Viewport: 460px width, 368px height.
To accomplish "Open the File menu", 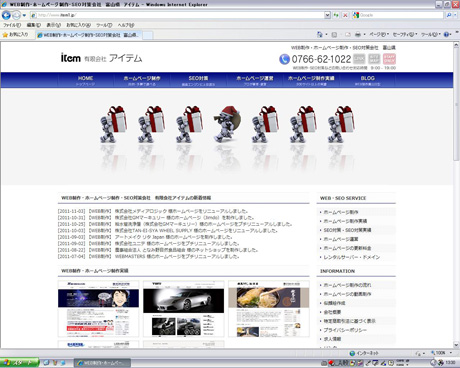I will pos(12,25).
